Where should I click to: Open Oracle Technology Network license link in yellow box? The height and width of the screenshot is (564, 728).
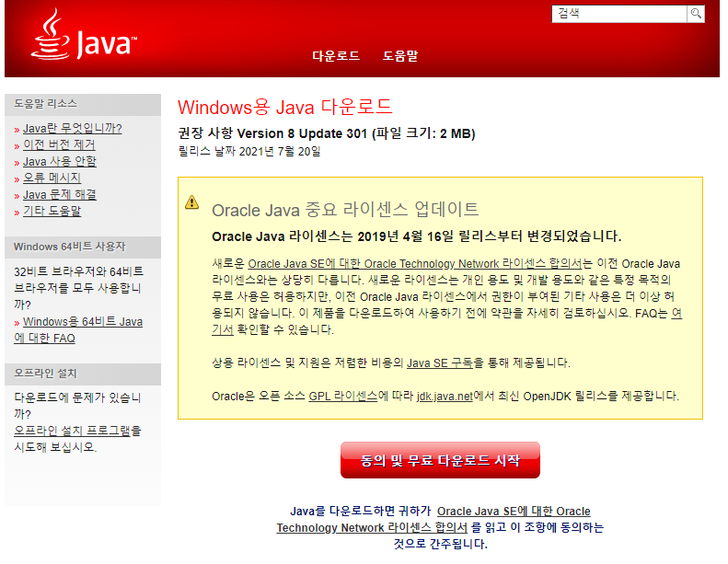click(x=414, y=264)
